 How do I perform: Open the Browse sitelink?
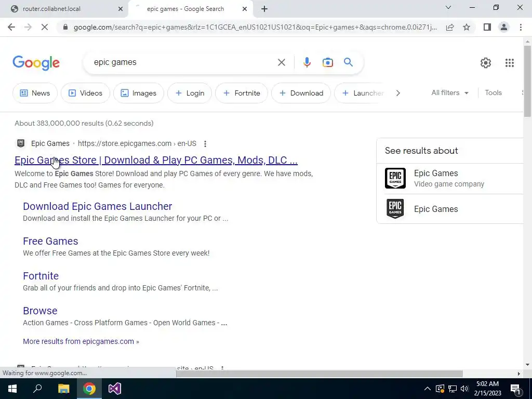40,311
